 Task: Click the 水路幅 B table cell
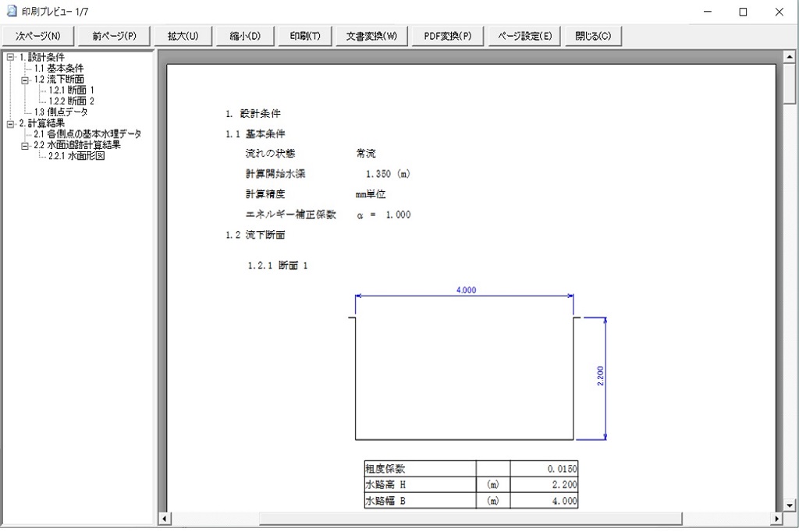point(421,500)
